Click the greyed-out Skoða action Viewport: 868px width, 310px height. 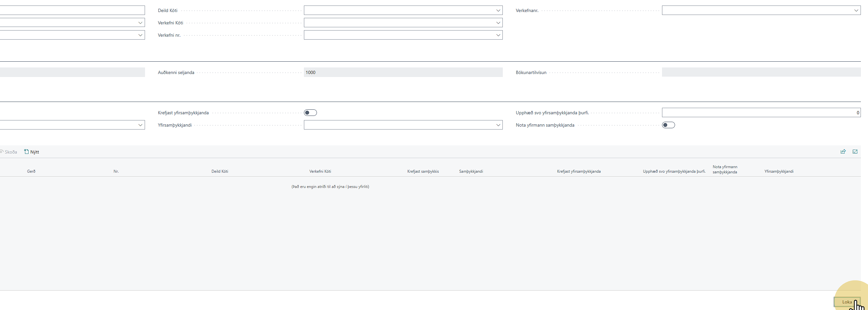tap(9, 152)
